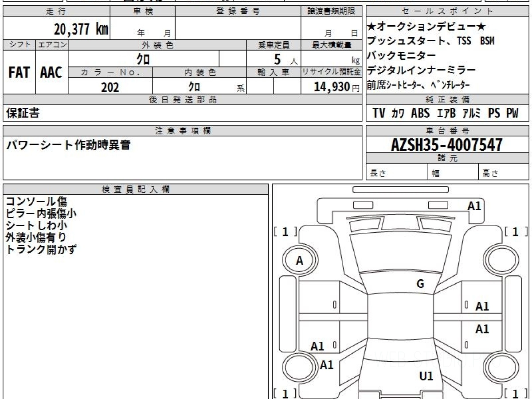Screen dimensions: 532x399
Task: Click the 検査員記入欄 header
Action: coord(136,189)
